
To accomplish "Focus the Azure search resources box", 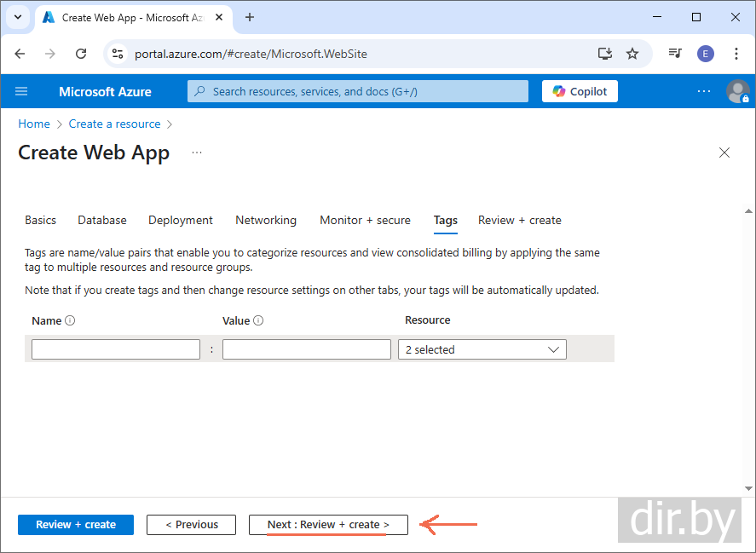I will pos(358,91).
